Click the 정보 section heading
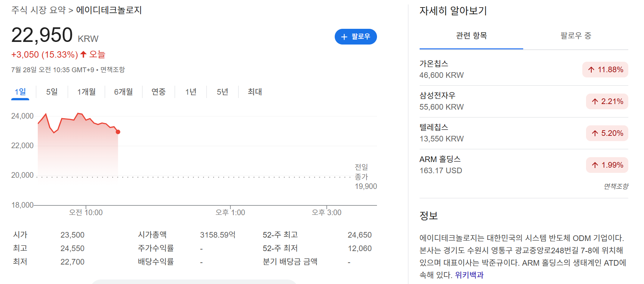 [429, 216]
